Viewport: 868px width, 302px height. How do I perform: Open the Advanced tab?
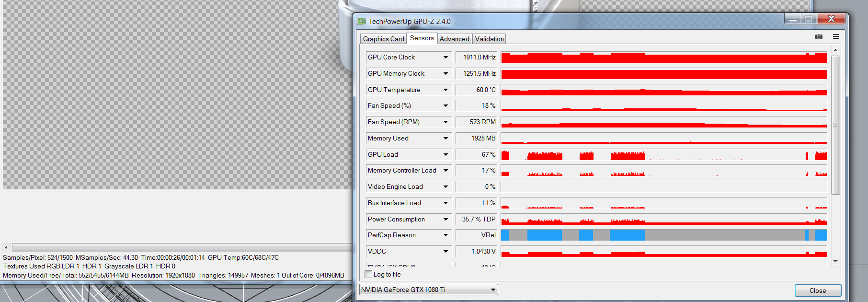point(455,39)
